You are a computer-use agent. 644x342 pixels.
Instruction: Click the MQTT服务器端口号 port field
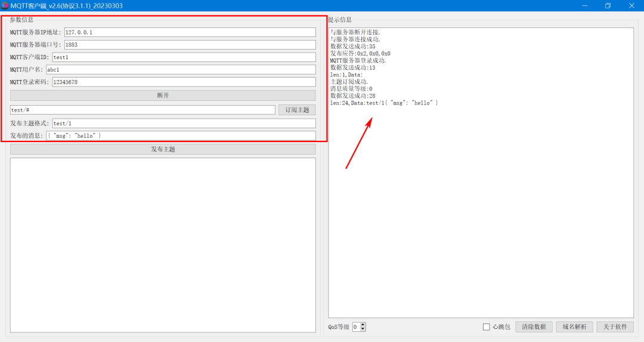(x=190, y=45)
